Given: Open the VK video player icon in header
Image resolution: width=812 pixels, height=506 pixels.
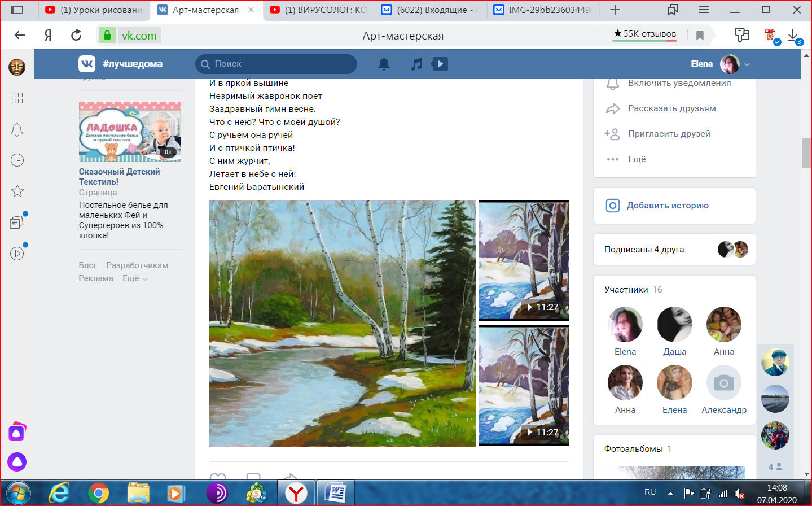Looking at the screenshot, I should [x=440, y=64].
